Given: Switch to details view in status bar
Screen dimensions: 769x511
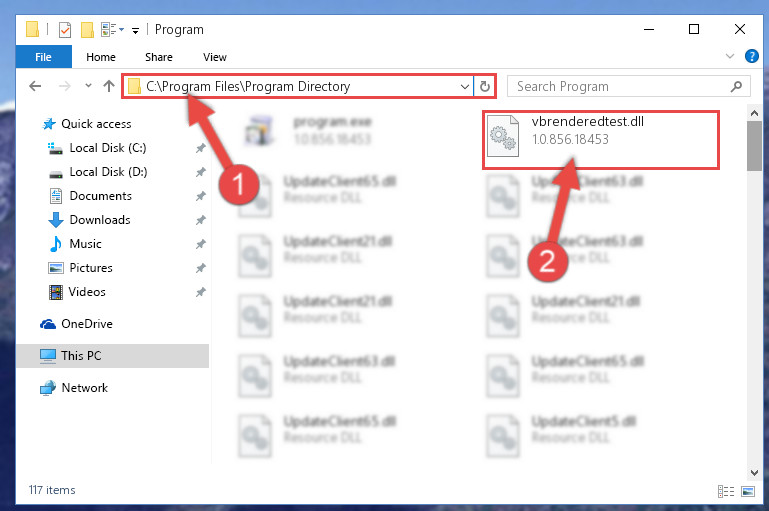Looking at the screenshot, I should coord(726,491).
